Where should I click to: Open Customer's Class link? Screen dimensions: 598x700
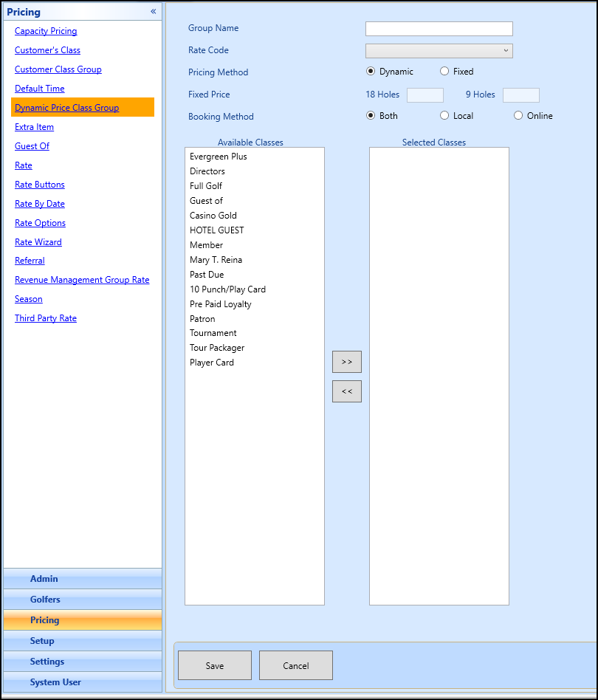tap(48, 50)
